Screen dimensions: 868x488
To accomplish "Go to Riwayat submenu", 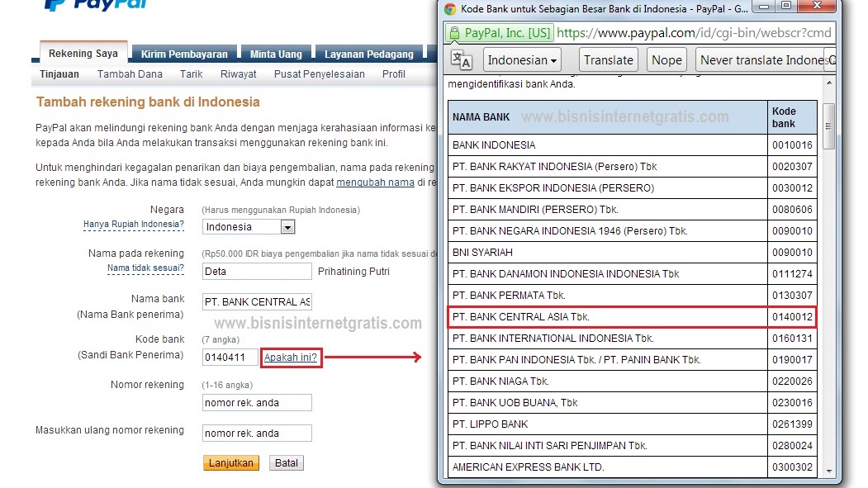I will click(238, 74).
